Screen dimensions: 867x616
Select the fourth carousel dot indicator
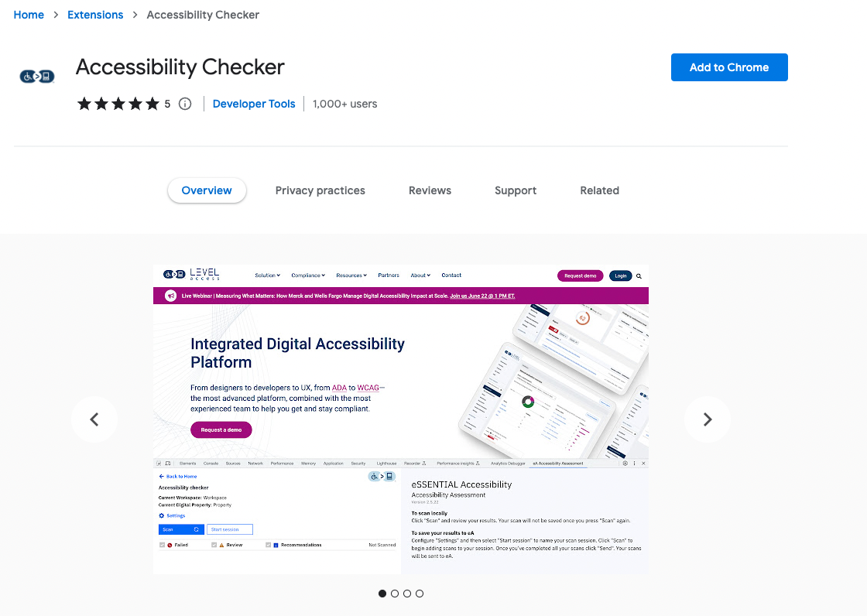[x=420, y=594]
